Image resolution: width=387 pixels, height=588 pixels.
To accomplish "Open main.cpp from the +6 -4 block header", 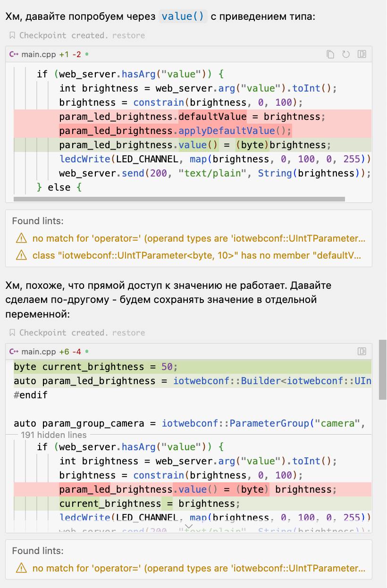I will 39,352.
